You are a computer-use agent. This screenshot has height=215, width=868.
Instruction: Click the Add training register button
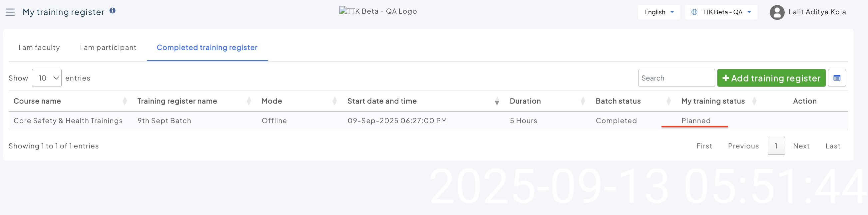click(771, 78)
